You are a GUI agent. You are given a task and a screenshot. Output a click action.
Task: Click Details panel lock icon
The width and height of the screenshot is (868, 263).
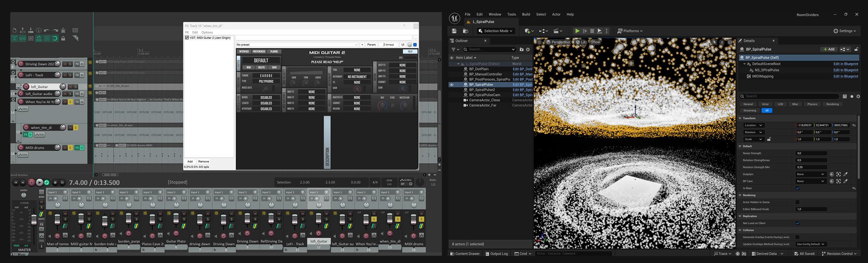pyautogui.click(x=856, y=49)
